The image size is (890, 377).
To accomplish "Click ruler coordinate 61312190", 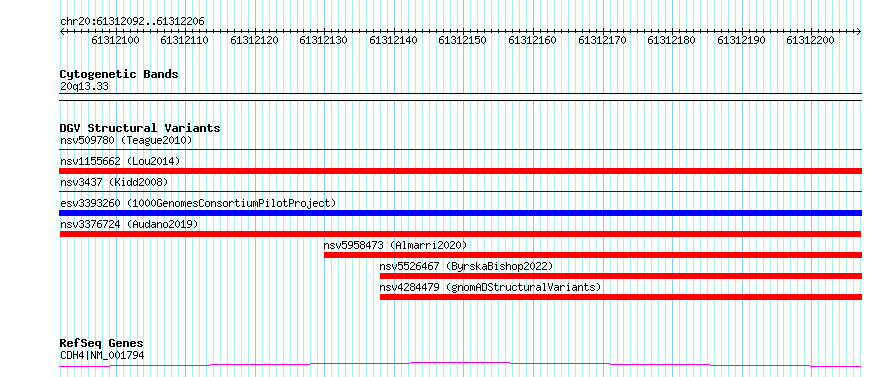I will coord(741,40).
